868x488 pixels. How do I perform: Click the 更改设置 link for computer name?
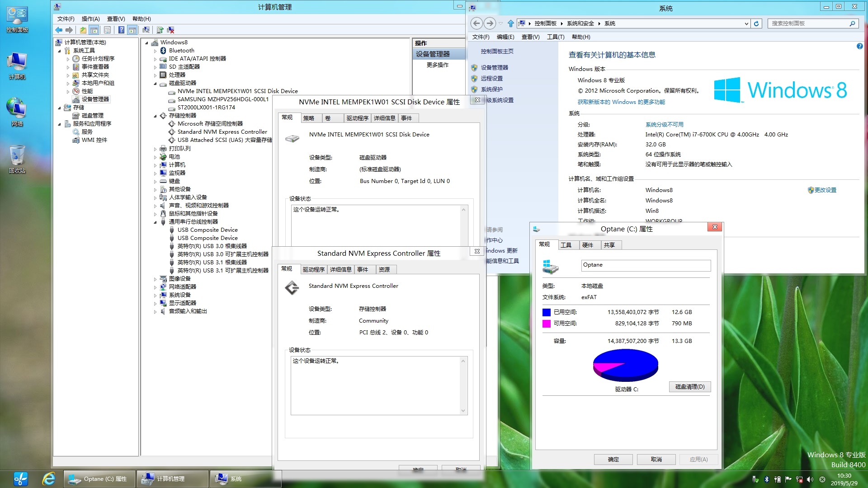point(826,190)
